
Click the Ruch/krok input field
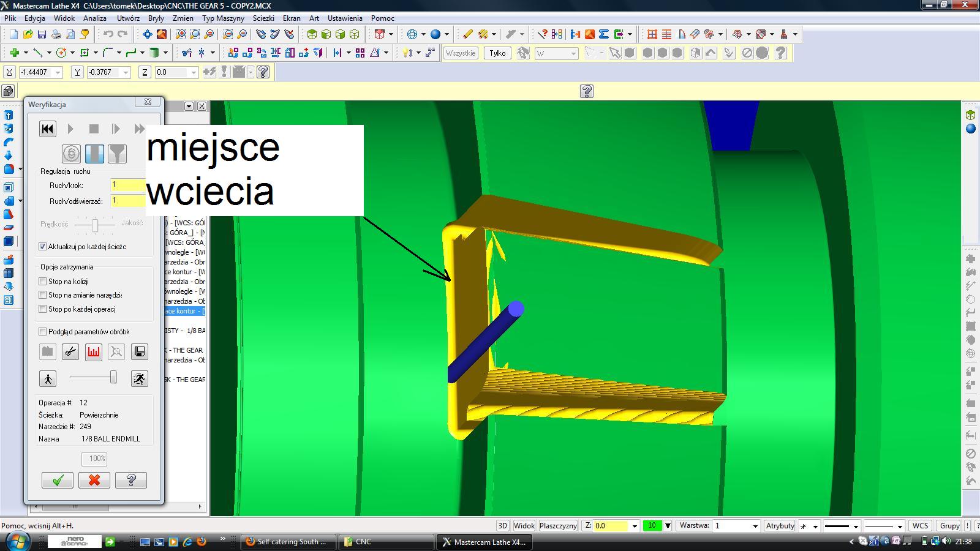pyautogui.click(x=128, y=184)
